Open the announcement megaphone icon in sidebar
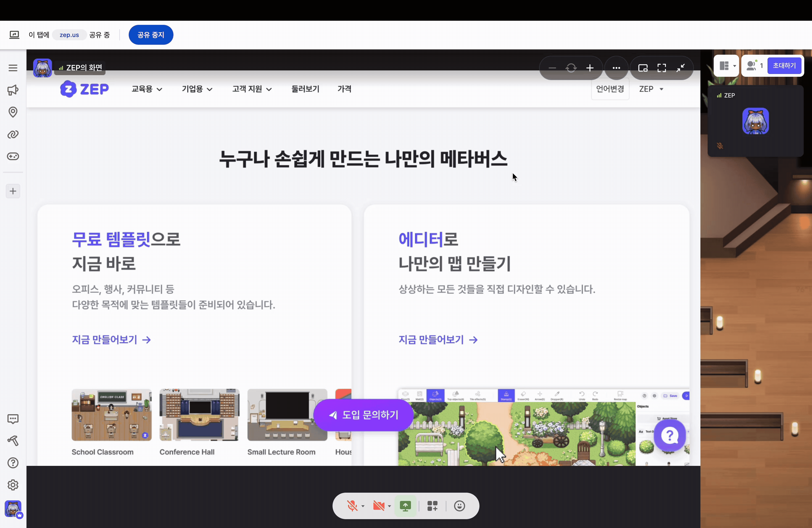Image resolution: width=812 pixels, height=528 pixels. click(13, 90)
